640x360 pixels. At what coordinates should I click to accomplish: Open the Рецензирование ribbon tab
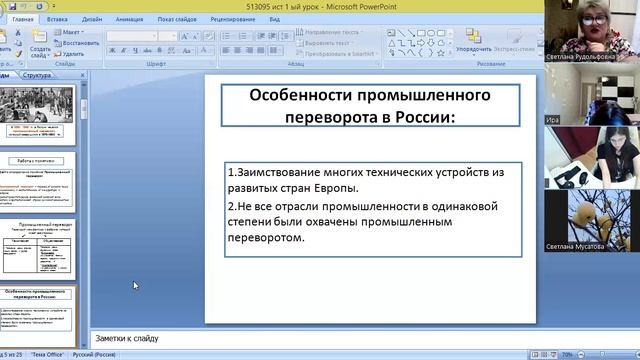(x=233, y=19)
